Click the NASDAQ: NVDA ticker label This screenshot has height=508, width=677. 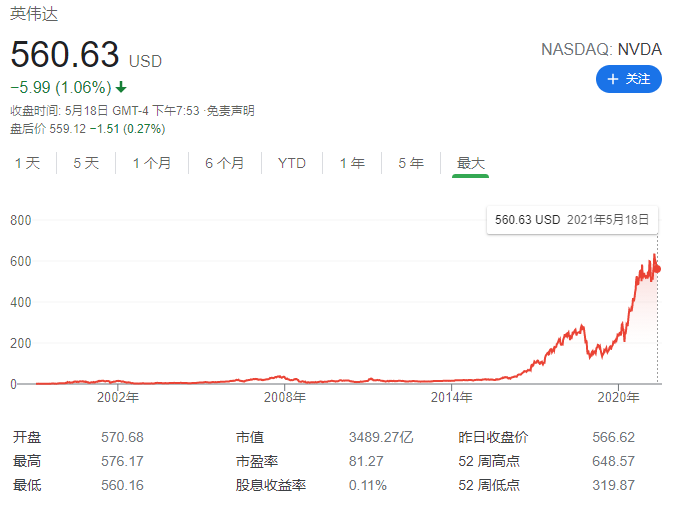tap(601, 49)
